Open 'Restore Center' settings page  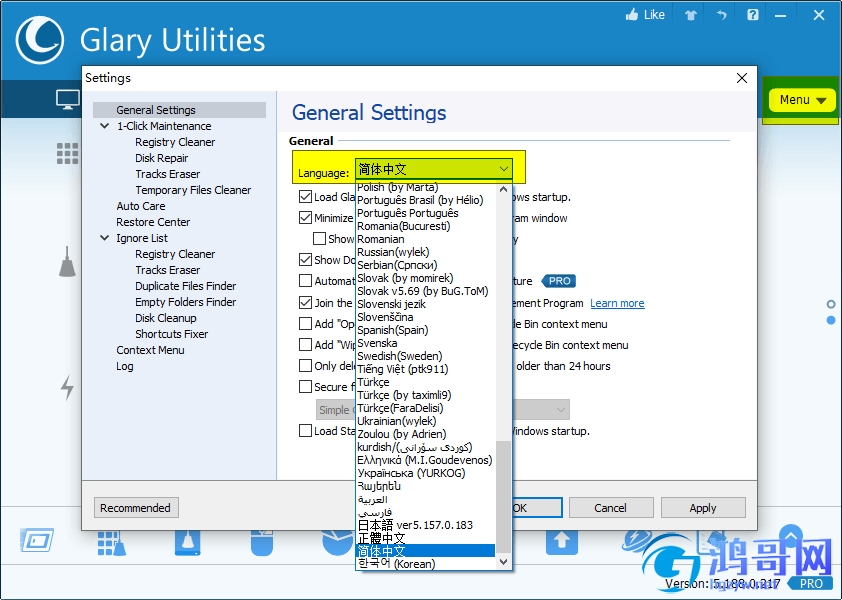(153, 222)
